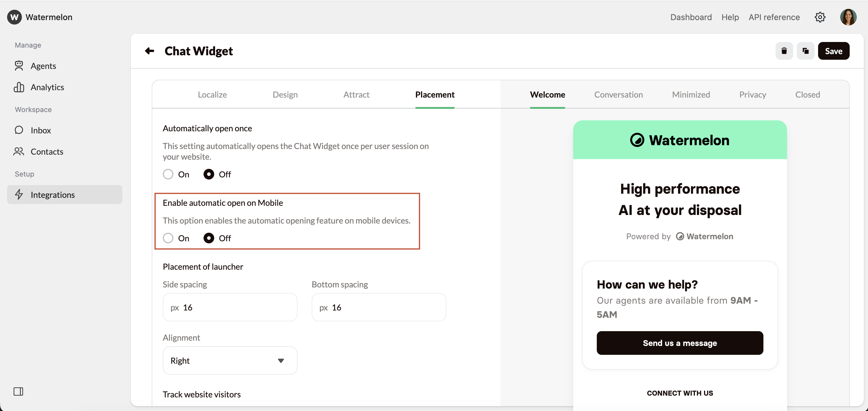868x411 pixels.
Task: Switch to the Design tab
Action: coord(285,95)
